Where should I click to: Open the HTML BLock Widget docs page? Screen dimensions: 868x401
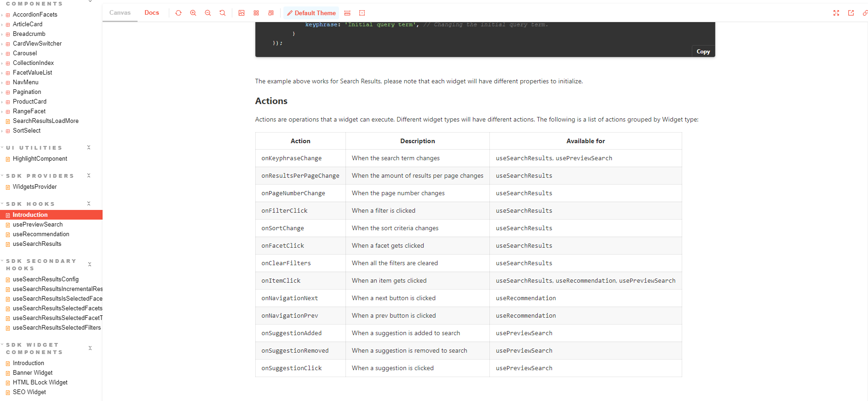coord(40,383)
